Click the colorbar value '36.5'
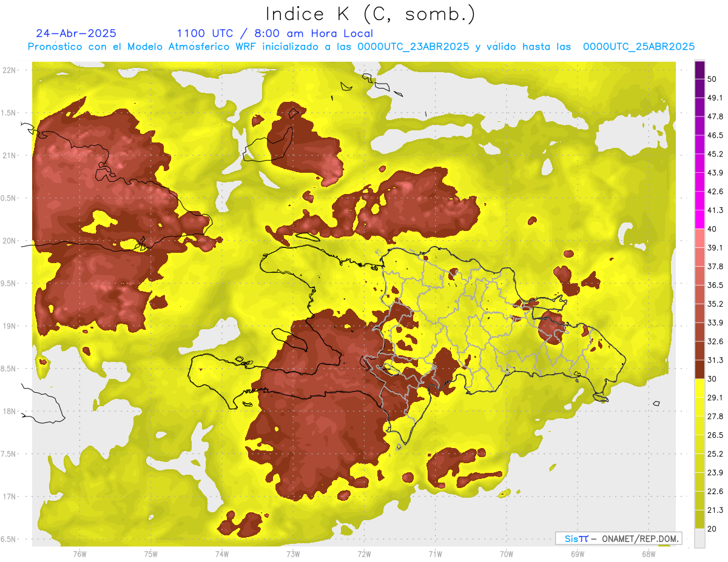Screen dimensions: 728x562 715,285
